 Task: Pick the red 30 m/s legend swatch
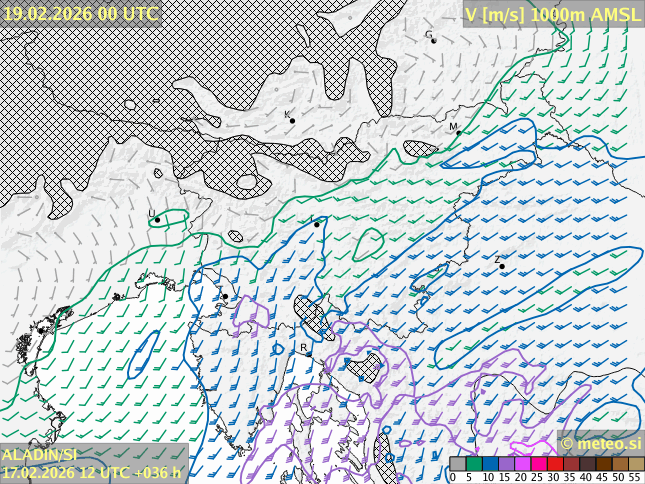click(555, 464)
